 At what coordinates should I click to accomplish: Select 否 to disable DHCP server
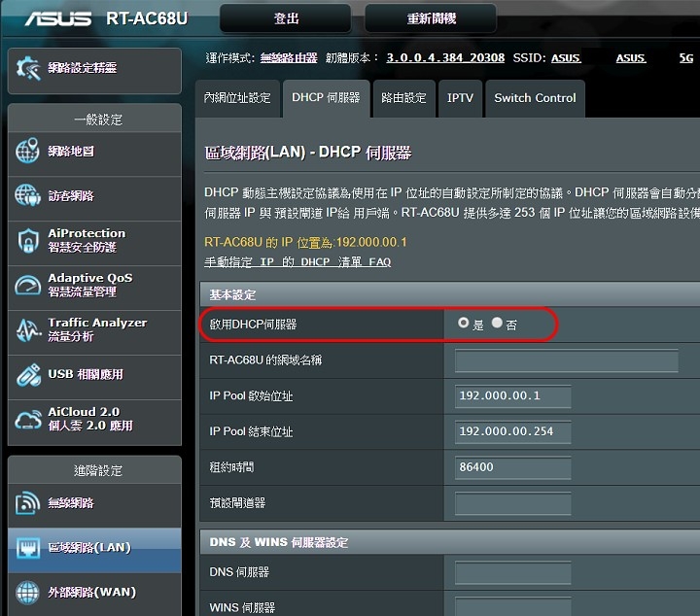tap(497, 323)
